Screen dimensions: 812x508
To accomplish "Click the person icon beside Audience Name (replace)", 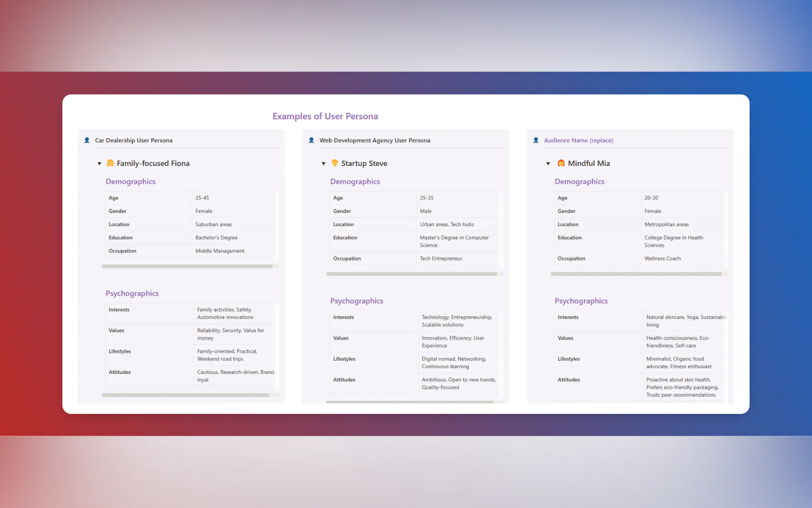I will coord(536,140).
